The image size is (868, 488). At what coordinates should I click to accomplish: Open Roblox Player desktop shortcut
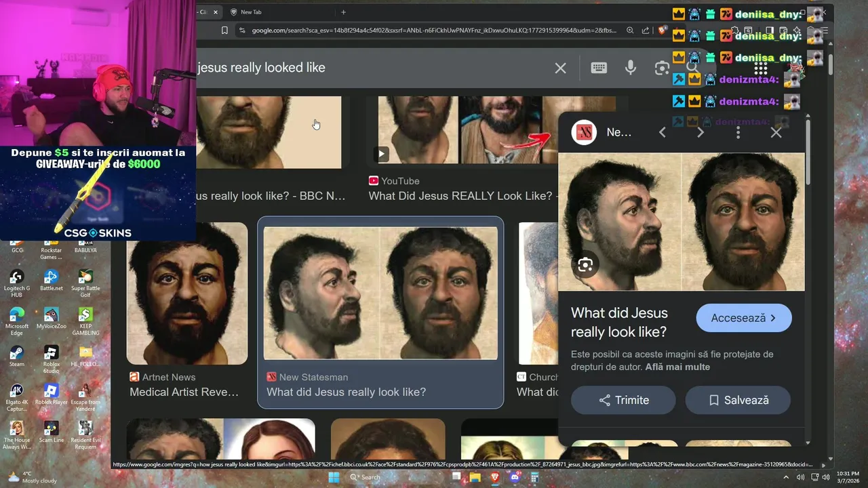[51, 394]
